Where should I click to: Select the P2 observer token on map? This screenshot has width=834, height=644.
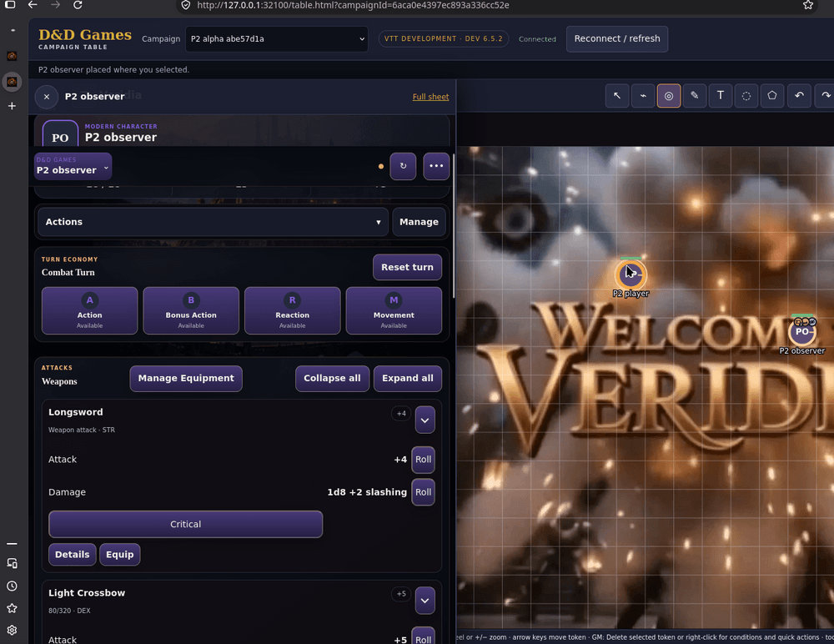click(802, 332)
